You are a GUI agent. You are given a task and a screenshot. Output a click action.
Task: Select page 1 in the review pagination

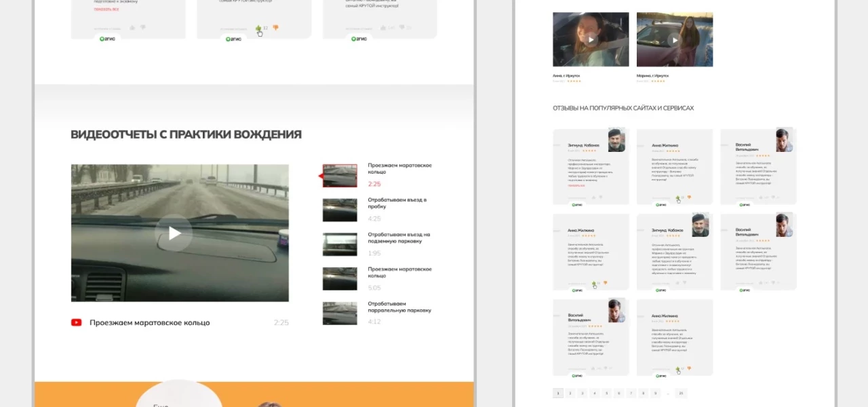coord(558,393)
